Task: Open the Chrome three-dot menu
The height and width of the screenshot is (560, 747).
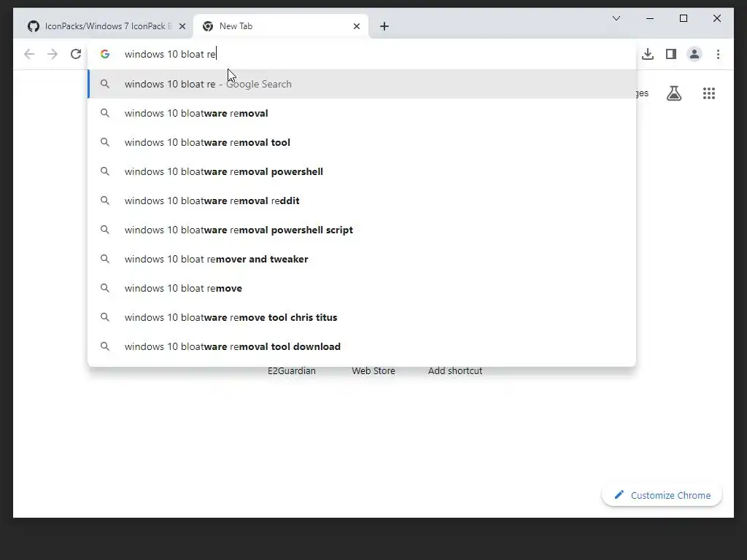Action: pos(718,54)
